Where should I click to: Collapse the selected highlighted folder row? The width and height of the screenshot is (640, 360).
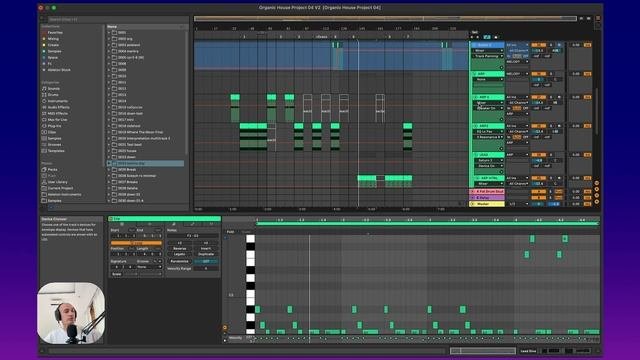[x=109, y=163]
